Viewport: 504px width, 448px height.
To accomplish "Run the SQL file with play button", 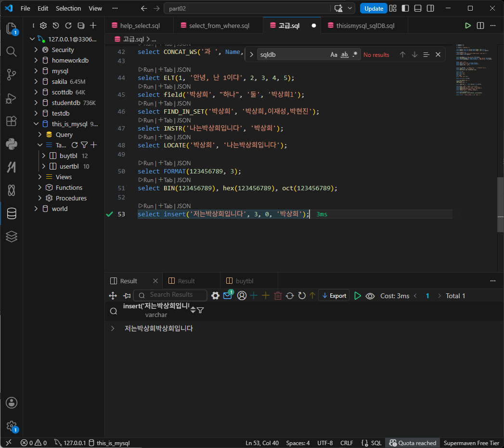I will click(x=468, y=26).
